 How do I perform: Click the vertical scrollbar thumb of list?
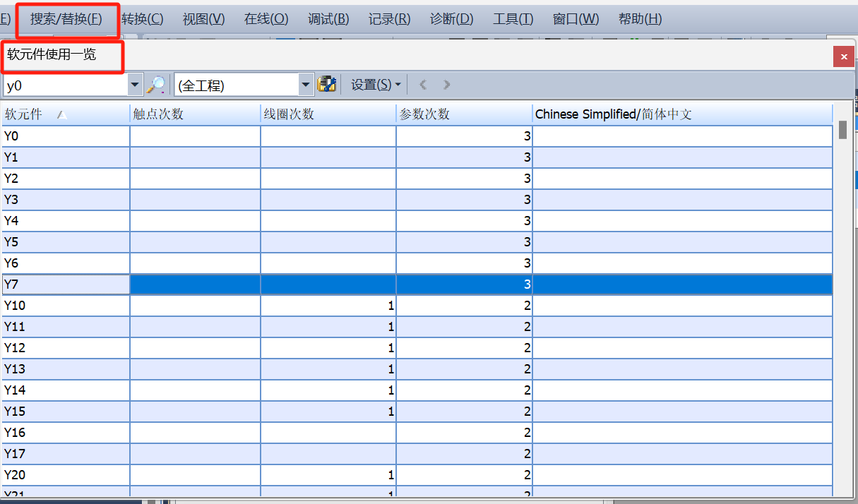(x=842, y=130)
